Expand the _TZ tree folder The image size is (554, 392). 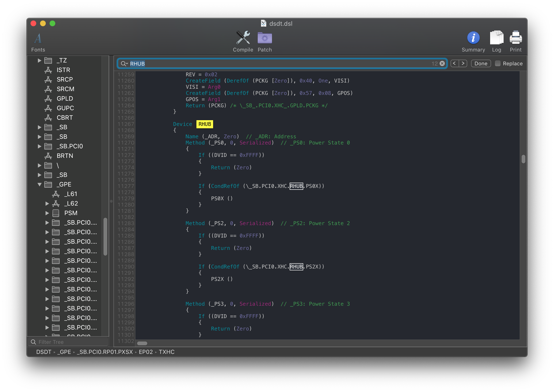coord(40,60)
